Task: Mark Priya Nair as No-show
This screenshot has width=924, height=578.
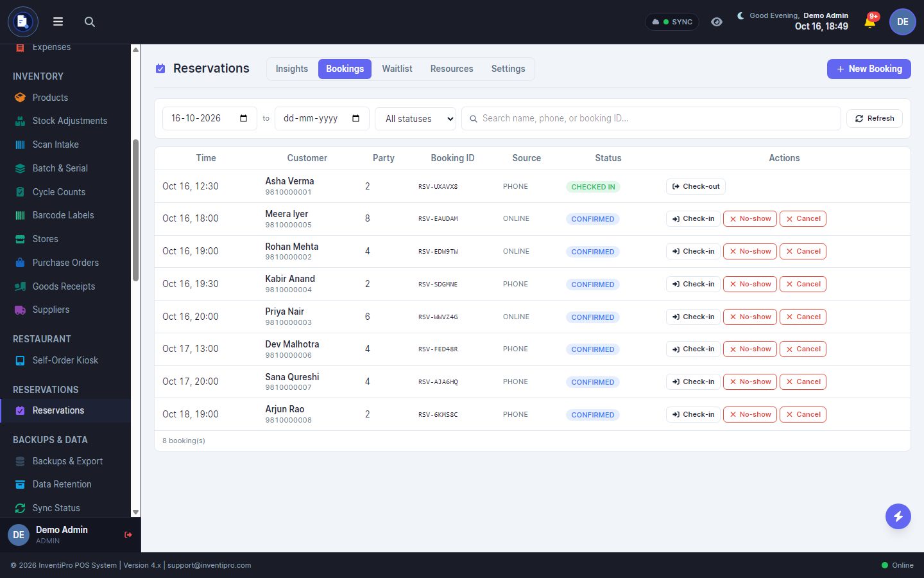Action: coord(750,317)
